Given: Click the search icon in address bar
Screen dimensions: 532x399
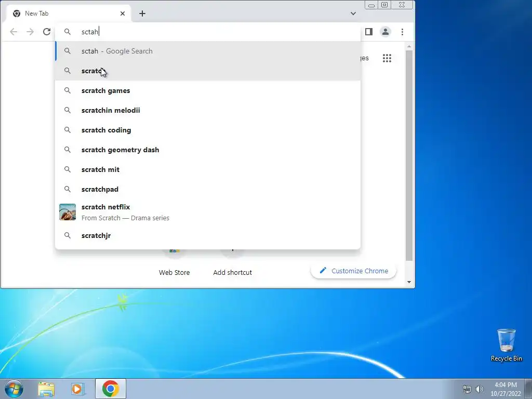Looking at the screenshot, I should pos(68,32).
